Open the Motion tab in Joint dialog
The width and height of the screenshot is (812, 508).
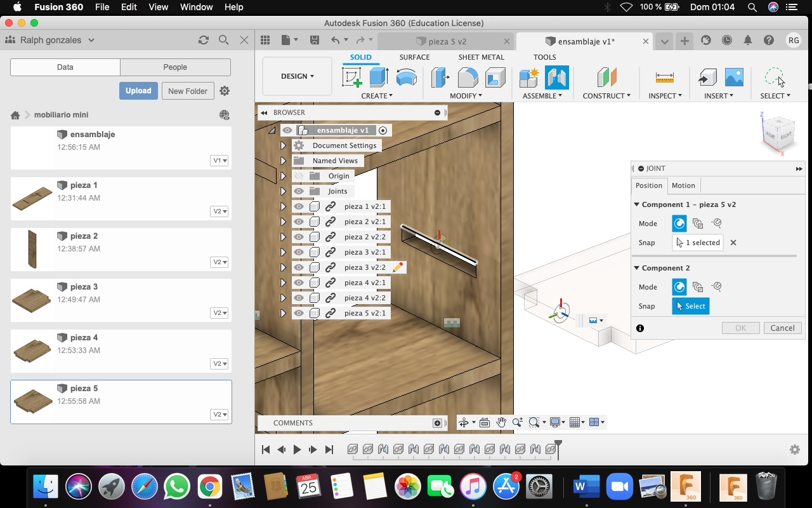coord(683,185)
